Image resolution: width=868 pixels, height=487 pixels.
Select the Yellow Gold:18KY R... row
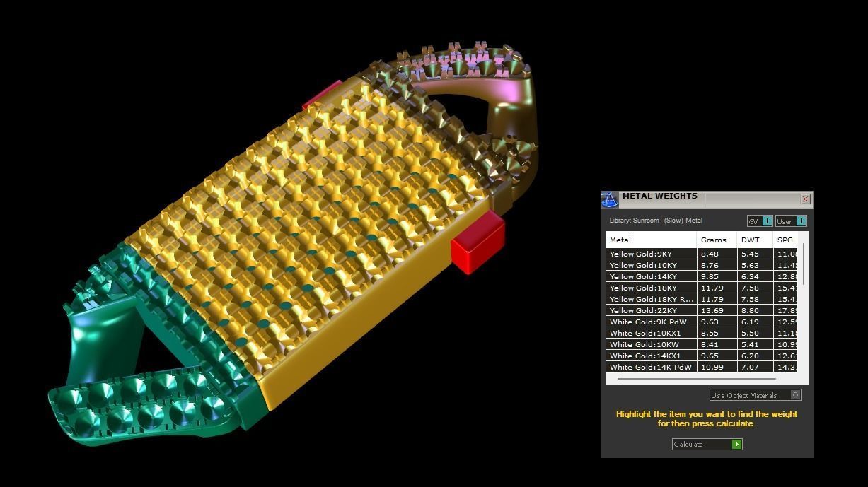[x=702, y=299]
